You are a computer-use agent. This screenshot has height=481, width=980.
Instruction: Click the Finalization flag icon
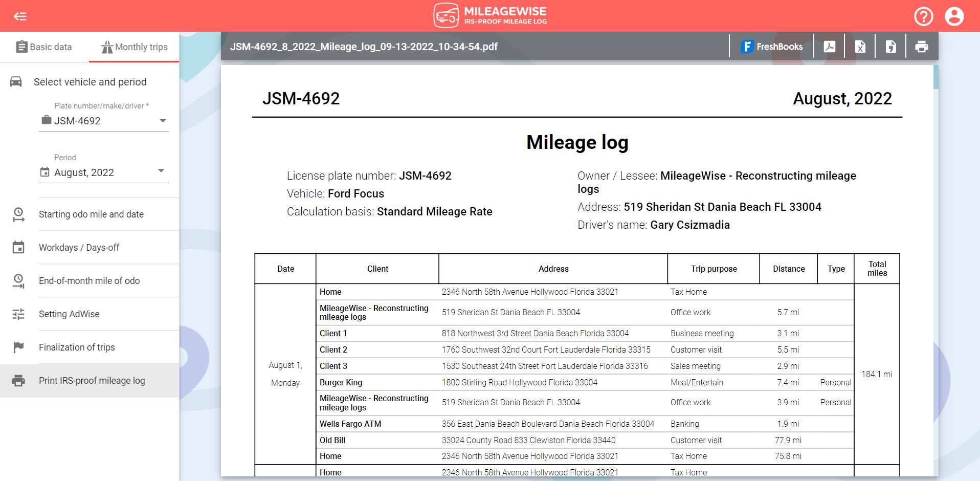coord(18,347)
